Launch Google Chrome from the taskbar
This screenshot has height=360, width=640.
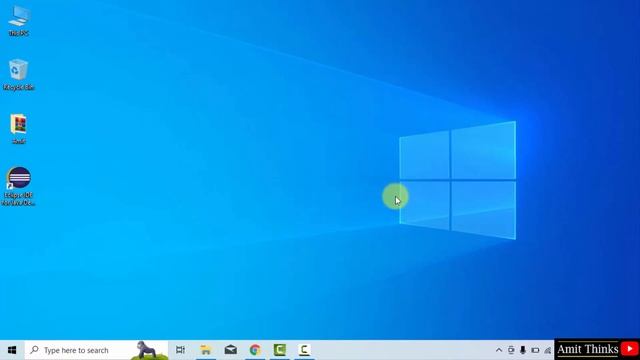tap(255, 350)
